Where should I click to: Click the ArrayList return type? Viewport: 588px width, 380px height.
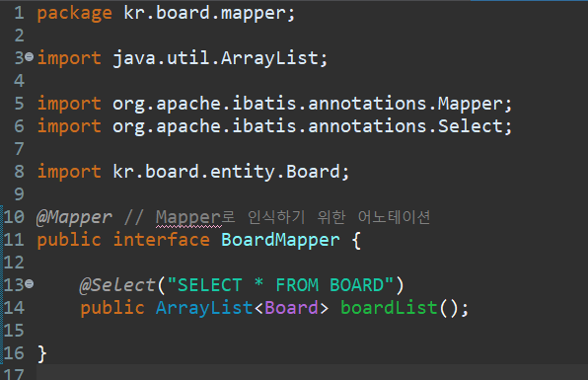pos(204,308)
